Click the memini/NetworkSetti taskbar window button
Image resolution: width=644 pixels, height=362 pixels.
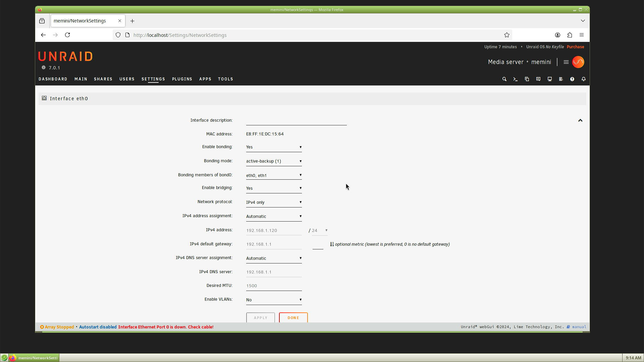[x=34, y=358]
